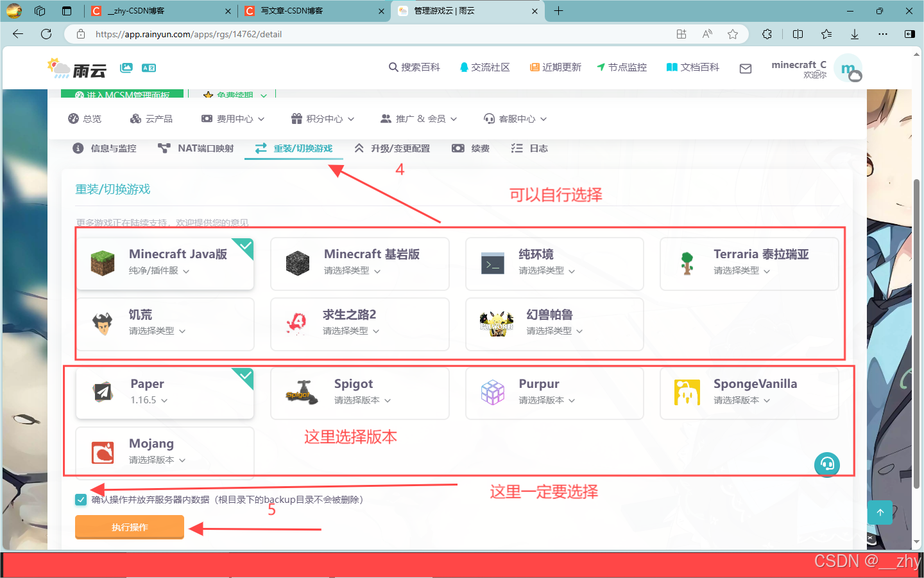The height and width of the screenshot is (578, 924).
Task: Open browser read aloud icon
Action: pos(707,34)
